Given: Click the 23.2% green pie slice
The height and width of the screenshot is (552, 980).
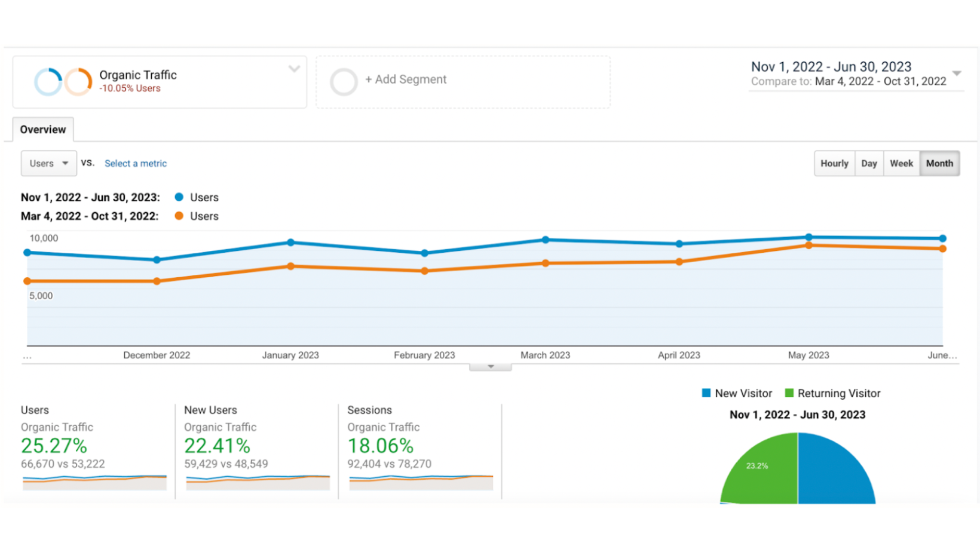Looking at the screenshot, I should (757, 466).
